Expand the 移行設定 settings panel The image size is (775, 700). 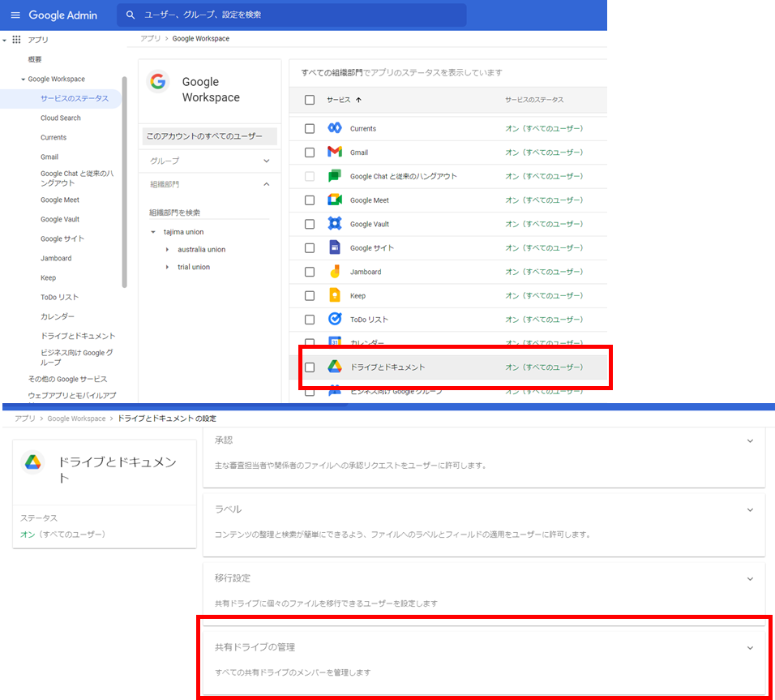(x=750, y=579)
